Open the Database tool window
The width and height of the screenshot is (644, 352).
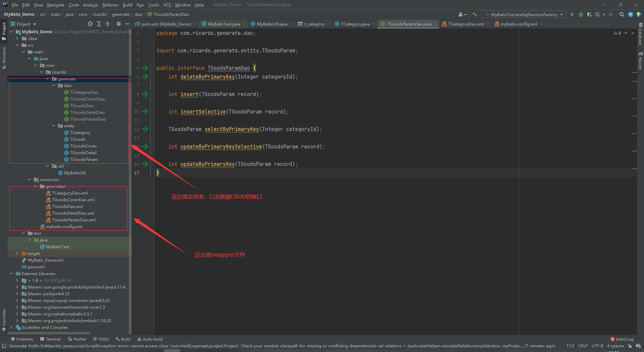click(x=640, y=34)
